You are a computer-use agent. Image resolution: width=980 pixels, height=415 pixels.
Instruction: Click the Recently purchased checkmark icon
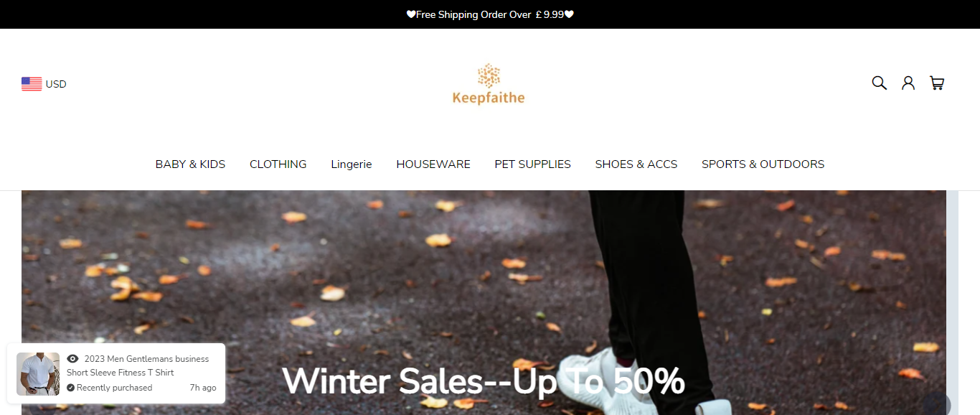tap(70, 388)
